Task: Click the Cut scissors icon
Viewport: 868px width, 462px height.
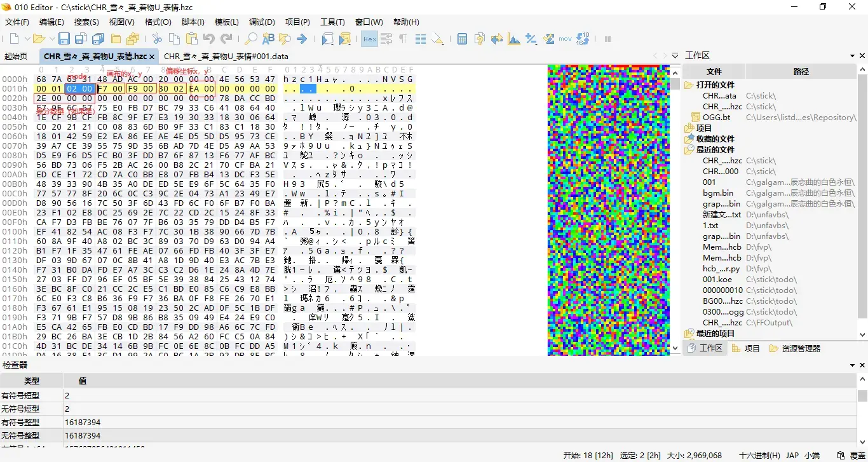Action: (x=157, y=39)
